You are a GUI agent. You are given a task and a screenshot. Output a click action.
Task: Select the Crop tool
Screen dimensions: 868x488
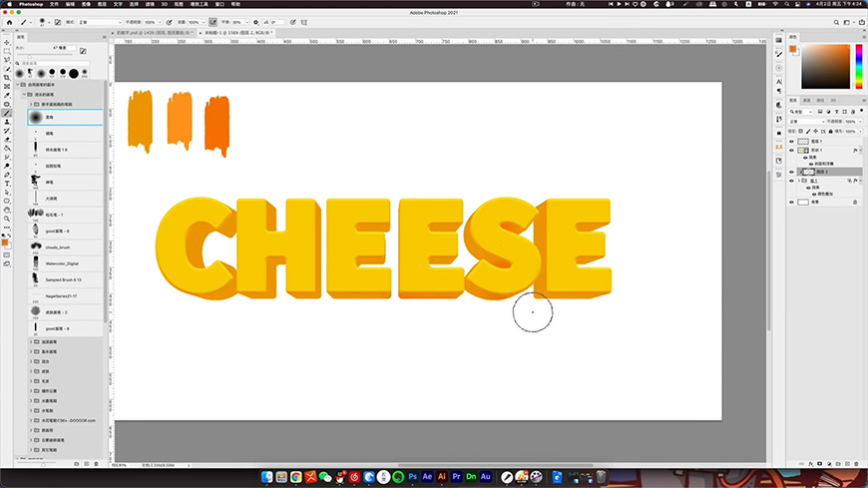click(x=7, y=78)
